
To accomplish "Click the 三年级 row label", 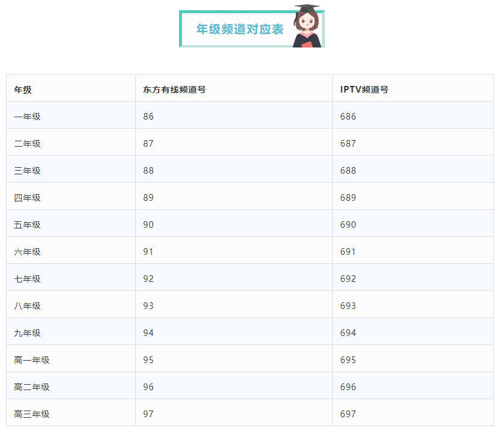I will [27, 171].
